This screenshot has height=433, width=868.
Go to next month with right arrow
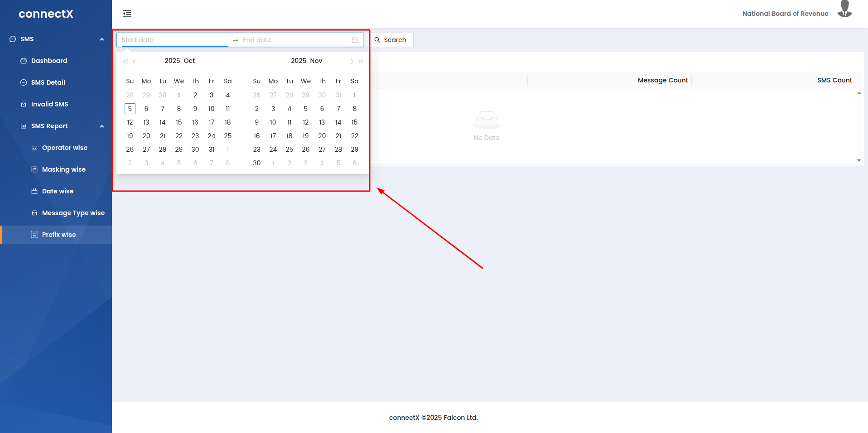(x=352, y=61)
